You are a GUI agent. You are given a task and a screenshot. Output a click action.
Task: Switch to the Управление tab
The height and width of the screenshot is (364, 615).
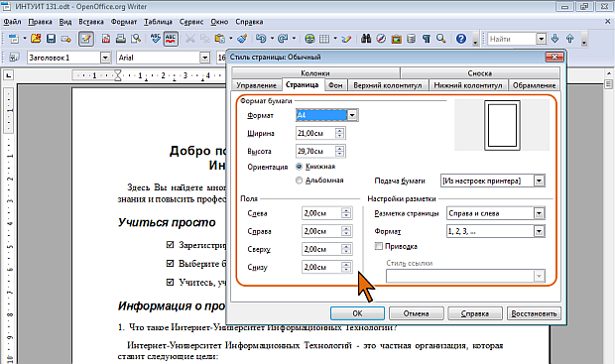[x=256, y=85]
